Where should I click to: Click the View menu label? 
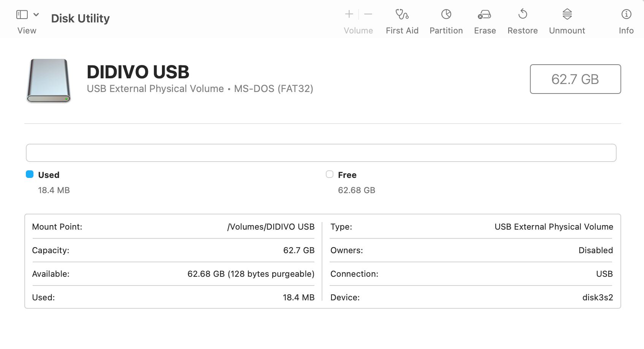point(26,30)
